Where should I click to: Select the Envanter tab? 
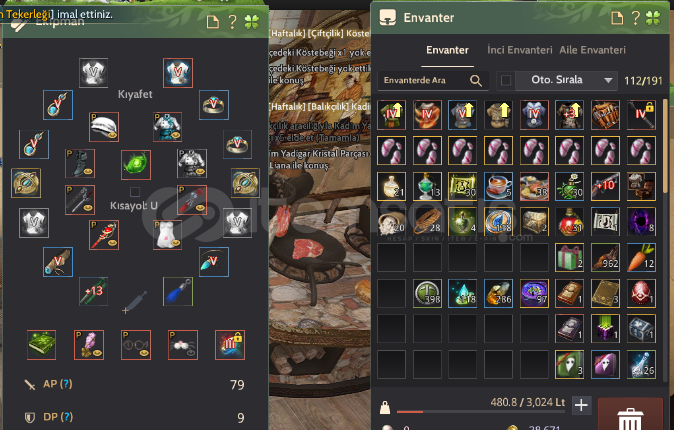447,50
